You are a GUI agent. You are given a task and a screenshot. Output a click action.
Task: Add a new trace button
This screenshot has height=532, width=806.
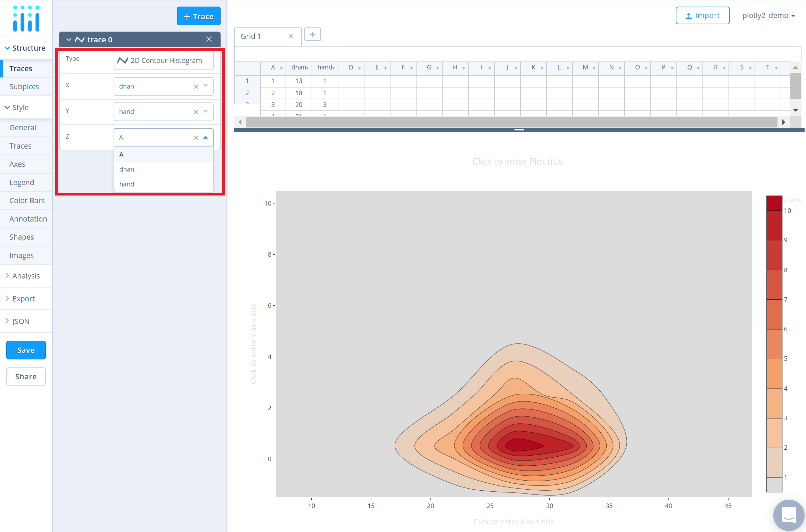[x=199, y=16]
